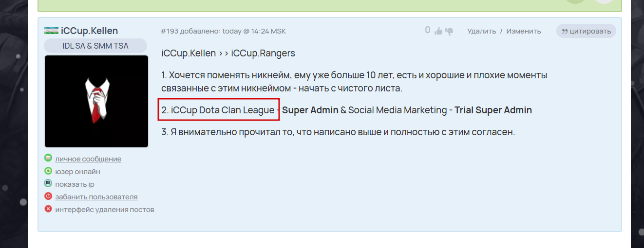Click Изменить to edit the post

523,31
